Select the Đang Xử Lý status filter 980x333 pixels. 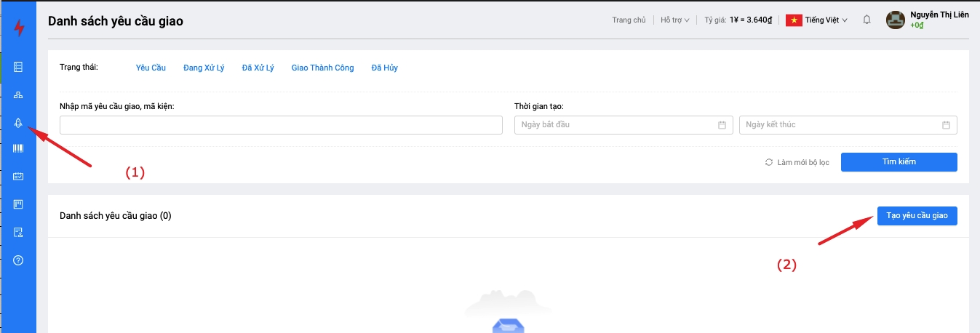[204, 68]
